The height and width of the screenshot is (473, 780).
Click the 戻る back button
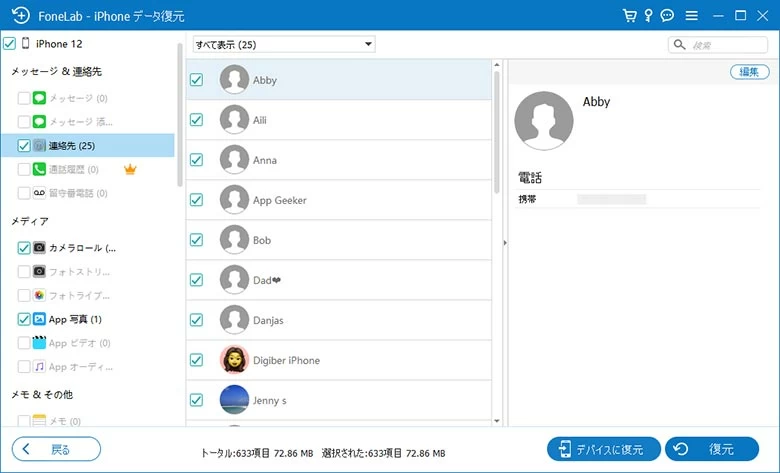point(56,449)
